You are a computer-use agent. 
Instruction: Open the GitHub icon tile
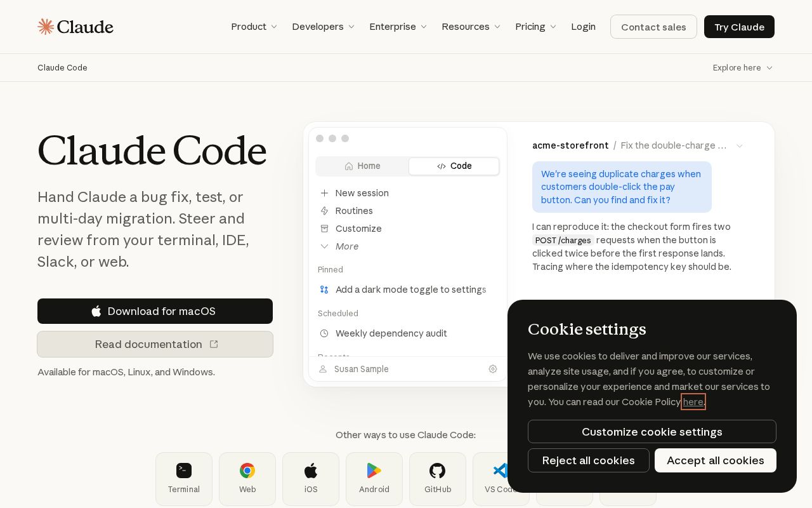point(438,479)
